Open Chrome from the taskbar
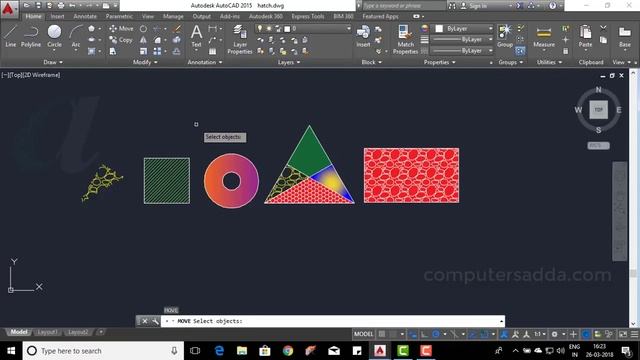The image size is (640, 360). point(288,351)
